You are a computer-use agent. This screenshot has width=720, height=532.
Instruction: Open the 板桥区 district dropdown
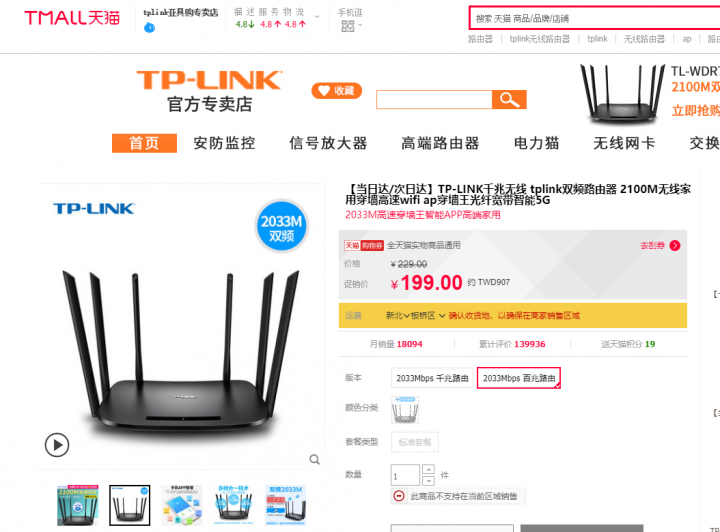click(x=428, y=315)
